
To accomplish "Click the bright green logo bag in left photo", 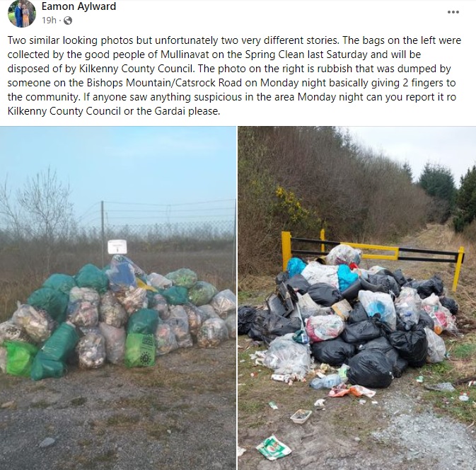I will coord(140,350).
